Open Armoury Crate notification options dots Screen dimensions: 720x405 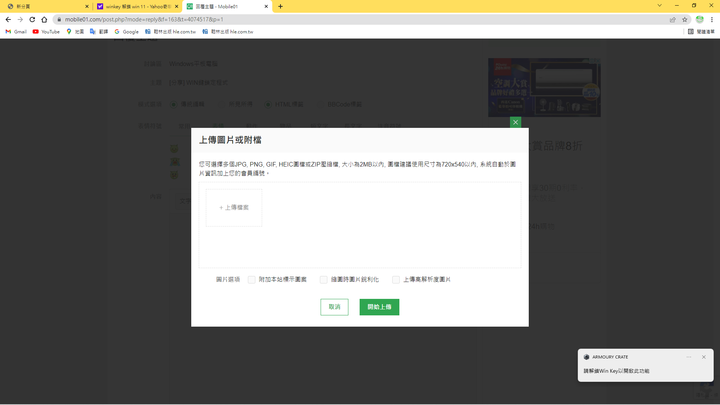click(689, 357)
